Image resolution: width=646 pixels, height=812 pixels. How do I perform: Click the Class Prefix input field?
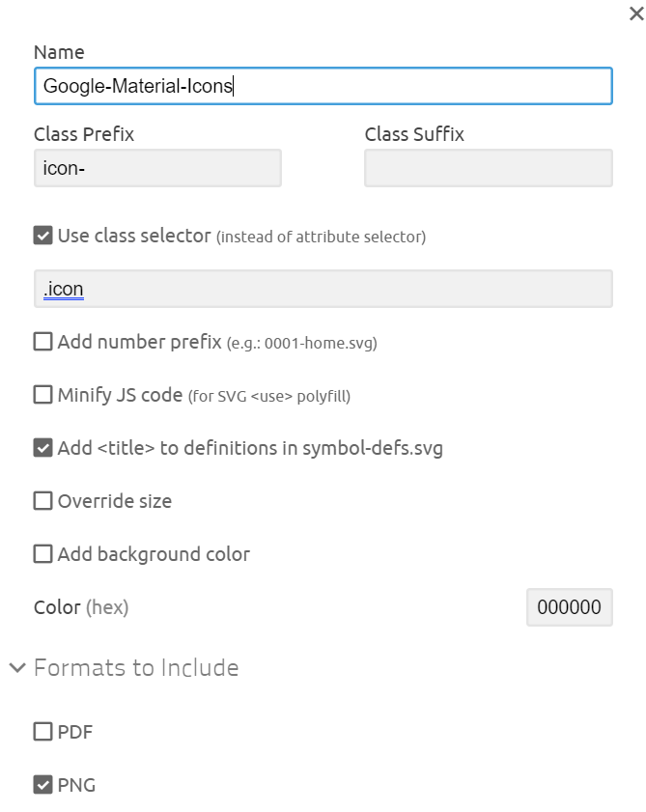pos(157,168)
